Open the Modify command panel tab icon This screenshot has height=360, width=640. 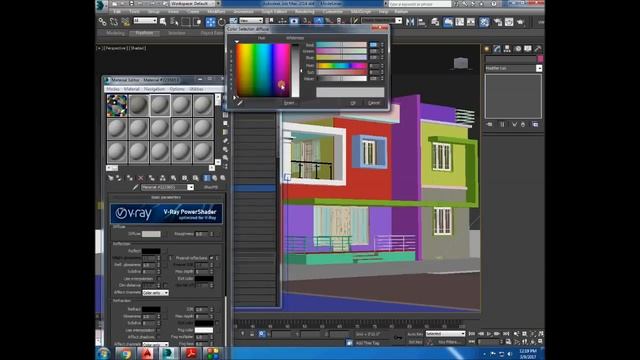click(497, 49)
